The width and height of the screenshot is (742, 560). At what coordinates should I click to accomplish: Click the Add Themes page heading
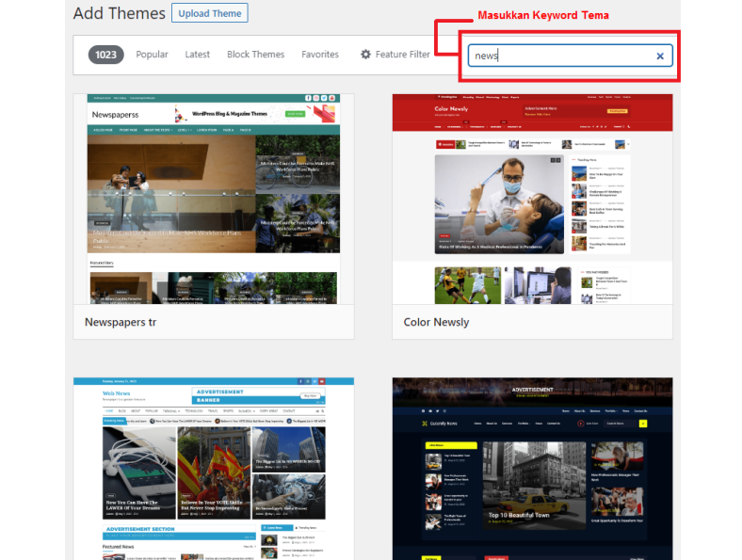[x=120, y=13]
